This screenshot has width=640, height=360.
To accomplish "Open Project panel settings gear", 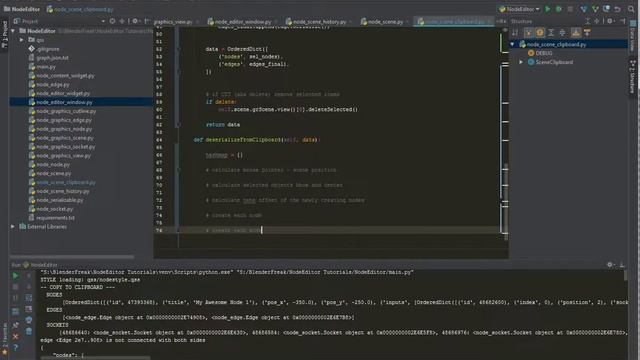I will point(135,21).
